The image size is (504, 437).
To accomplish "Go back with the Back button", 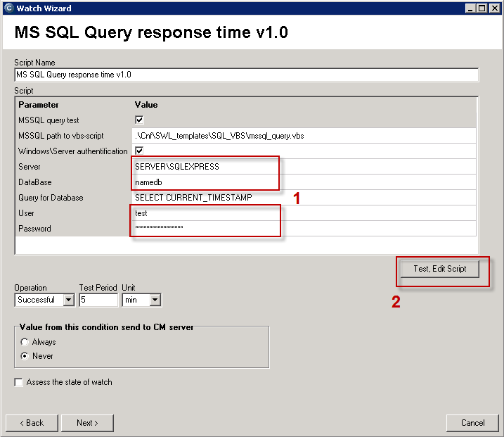I will [x=32, y=423].
